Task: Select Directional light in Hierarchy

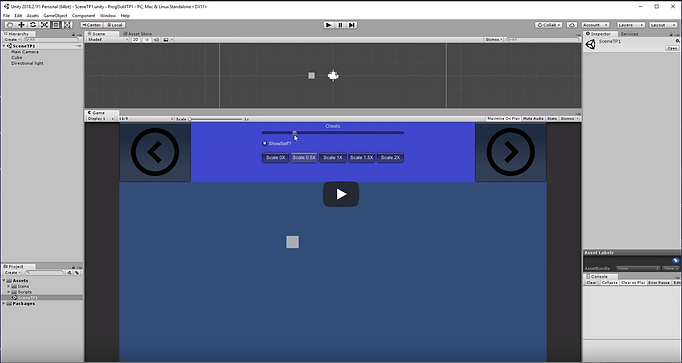Action: pos(27,63)
